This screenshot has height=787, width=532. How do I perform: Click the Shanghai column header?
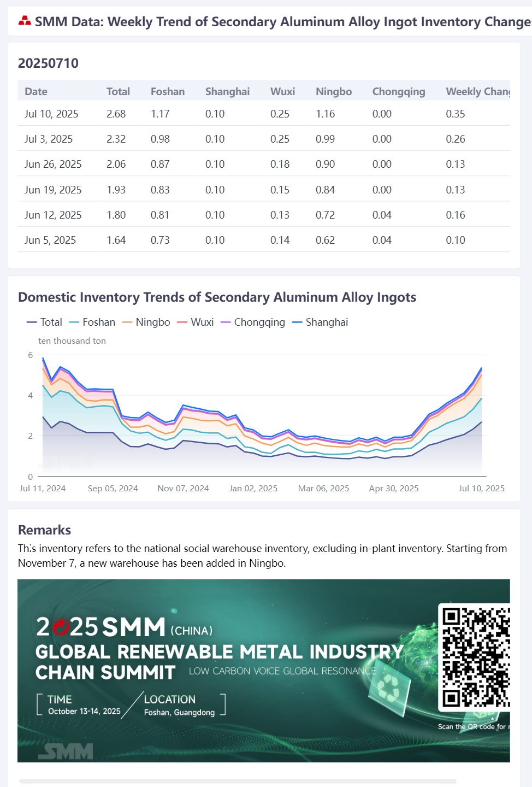(227, 91)
